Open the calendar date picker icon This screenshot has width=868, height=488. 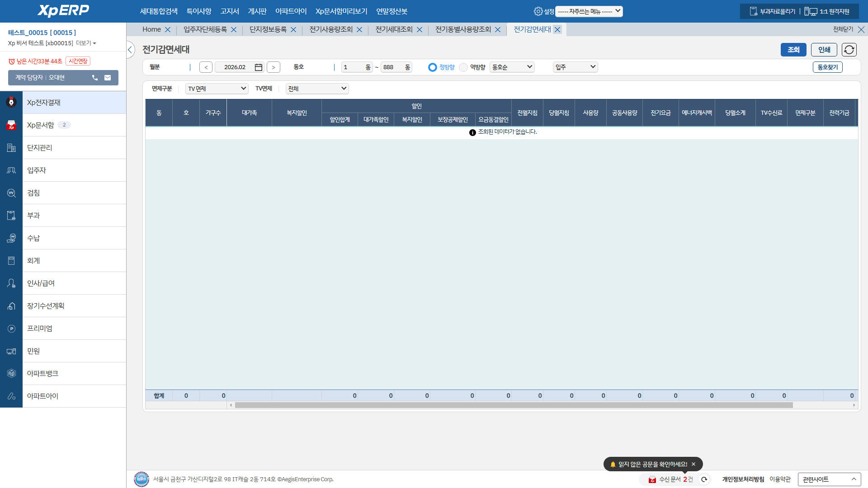259,67
